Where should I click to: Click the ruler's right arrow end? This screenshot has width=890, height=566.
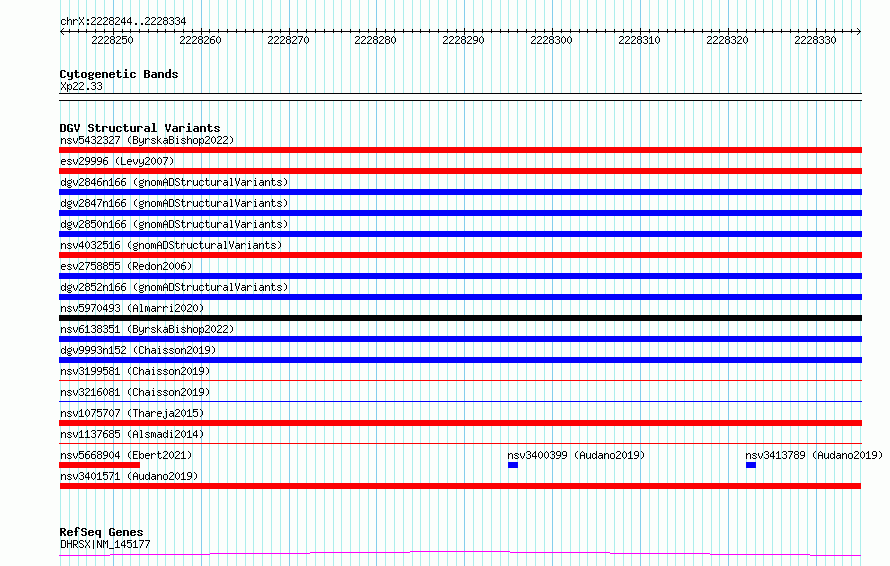coord(859,31)
